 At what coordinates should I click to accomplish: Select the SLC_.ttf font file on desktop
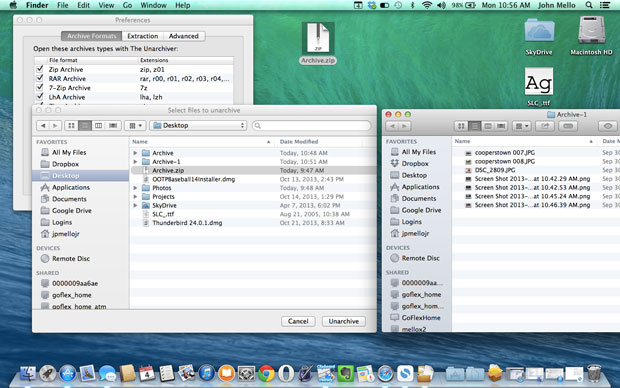point(539,87)
